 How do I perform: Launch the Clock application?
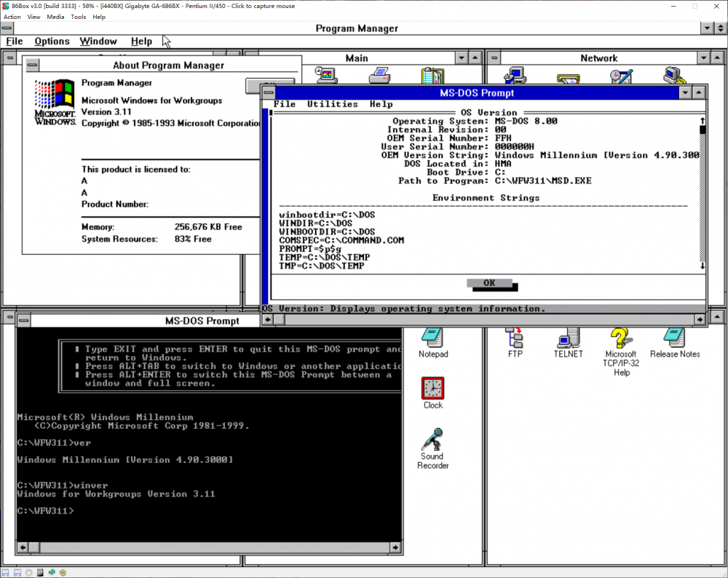tap(432, 387)
